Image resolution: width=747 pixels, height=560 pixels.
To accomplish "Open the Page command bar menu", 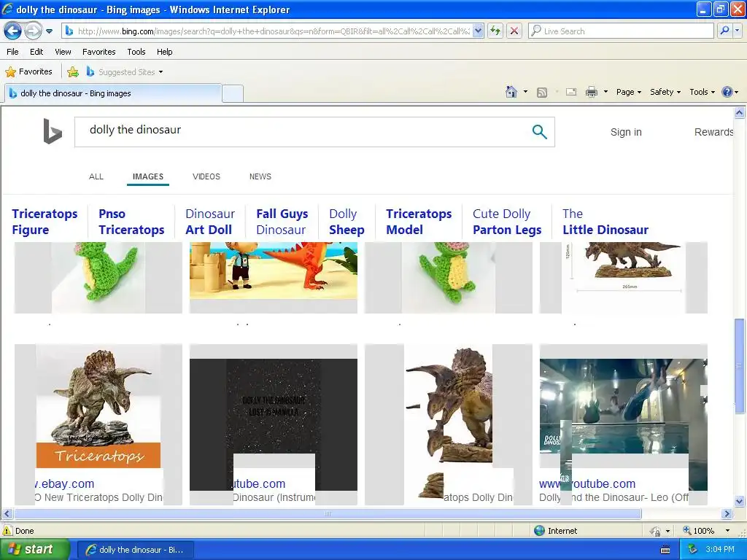I will pos(628,92).
